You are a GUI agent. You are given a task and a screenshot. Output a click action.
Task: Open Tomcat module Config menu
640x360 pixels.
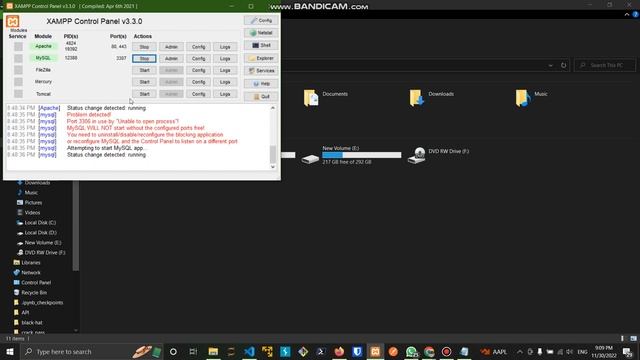click(x=198, y=94)
